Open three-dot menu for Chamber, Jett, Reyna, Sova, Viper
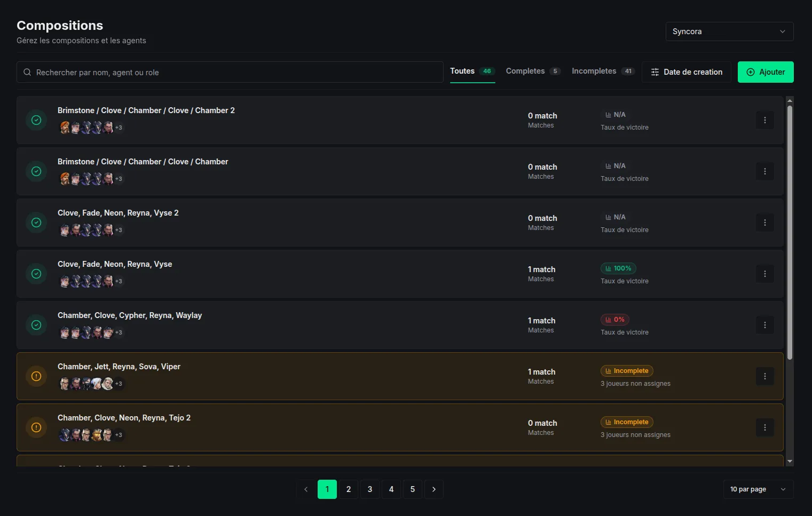The image size is (812, 516). click(764, 376)
